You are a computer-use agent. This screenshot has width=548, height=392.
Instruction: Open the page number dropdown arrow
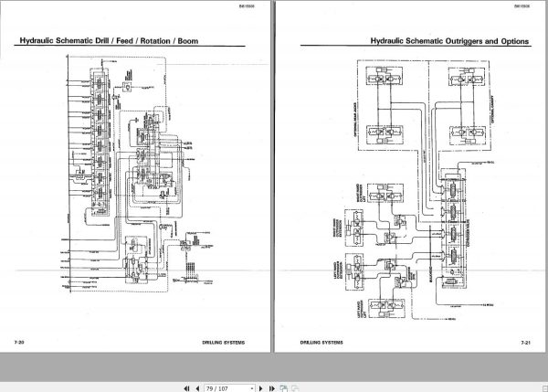(x=252, y=388)
